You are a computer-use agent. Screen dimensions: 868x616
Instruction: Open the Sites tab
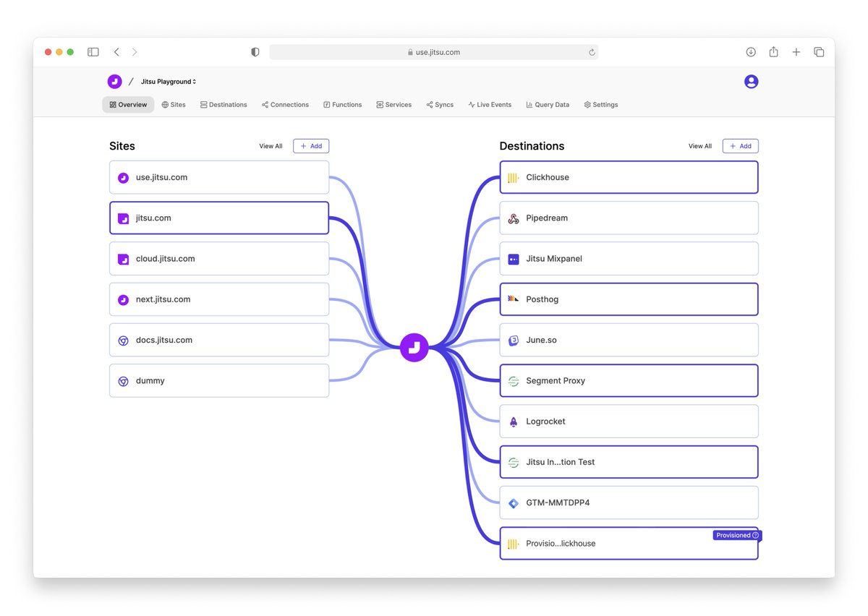[x=174, y=105]
